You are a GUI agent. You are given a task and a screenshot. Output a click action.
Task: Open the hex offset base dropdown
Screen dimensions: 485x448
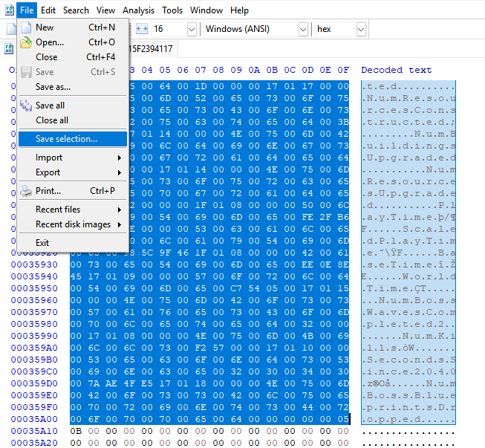[x=360, y=29]
